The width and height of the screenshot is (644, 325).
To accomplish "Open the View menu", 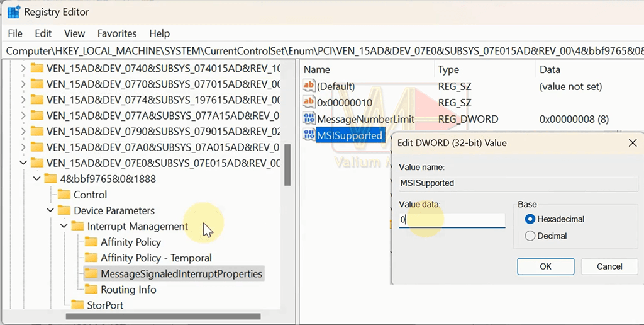I will (x=74, y=33).
